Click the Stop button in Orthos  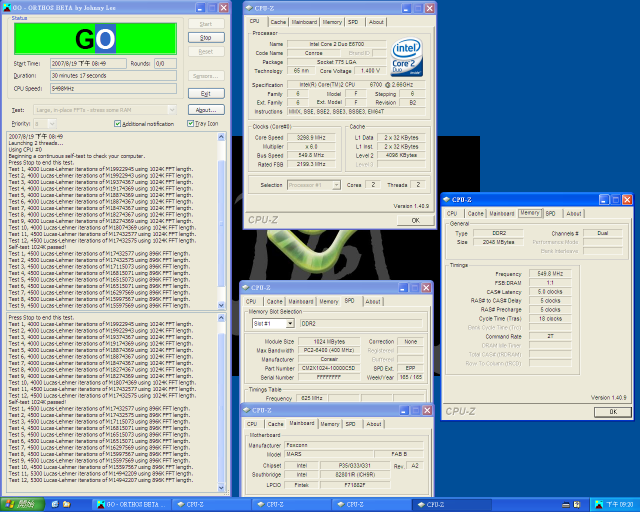[206, 38]
